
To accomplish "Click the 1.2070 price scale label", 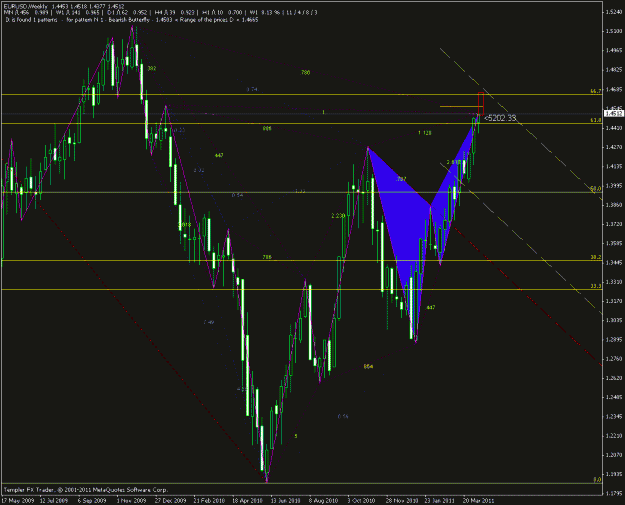I will pos(614,456).
